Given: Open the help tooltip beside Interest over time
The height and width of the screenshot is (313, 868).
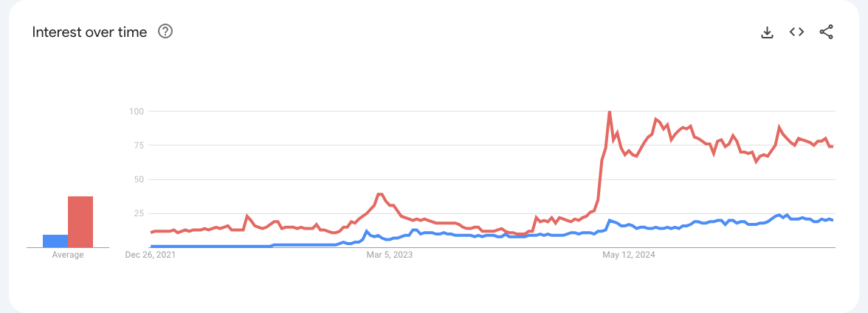Looking at the screenshot, I should pos(165,32).
